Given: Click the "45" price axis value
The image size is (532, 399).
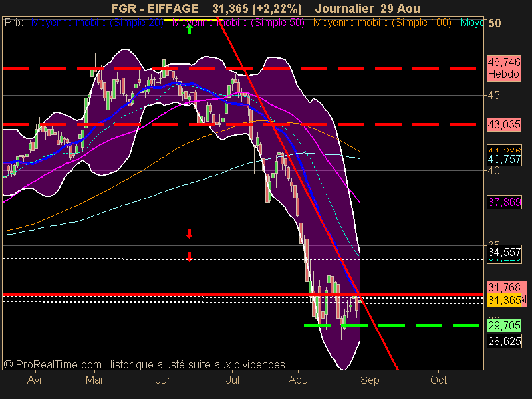Looking at the screenshot, I should 493,95.
